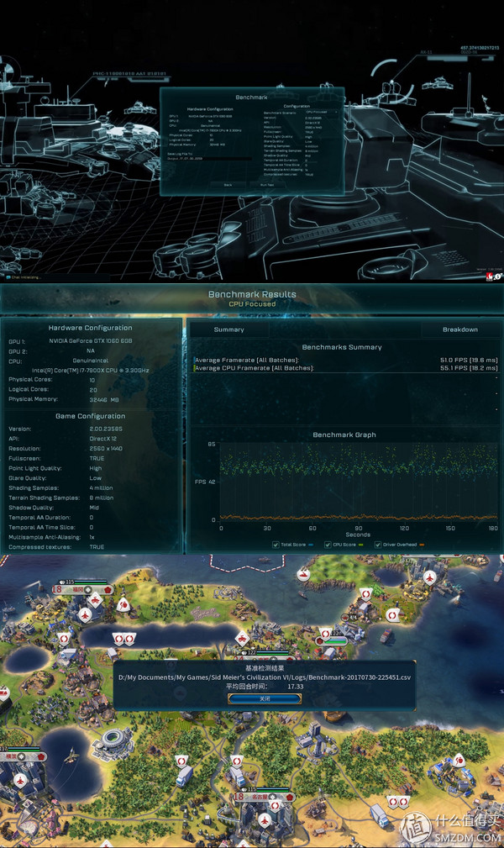Click the Save Log File To input field

pyautogui.click(x=208, y=159)
